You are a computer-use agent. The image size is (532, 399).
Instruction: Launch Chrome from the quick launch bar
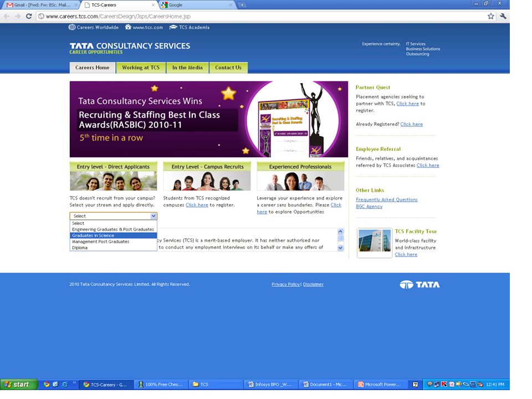pyautogui.click(x=47, y=385)
